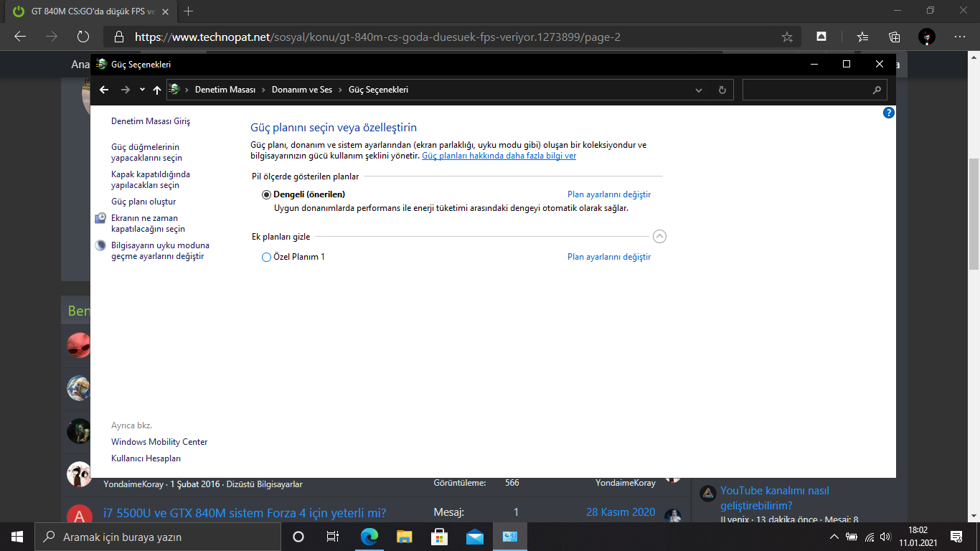This screenshot has width=980, height=551.
Task: Refresh the Güç Seçenekleri address bar
Action: 722,90
